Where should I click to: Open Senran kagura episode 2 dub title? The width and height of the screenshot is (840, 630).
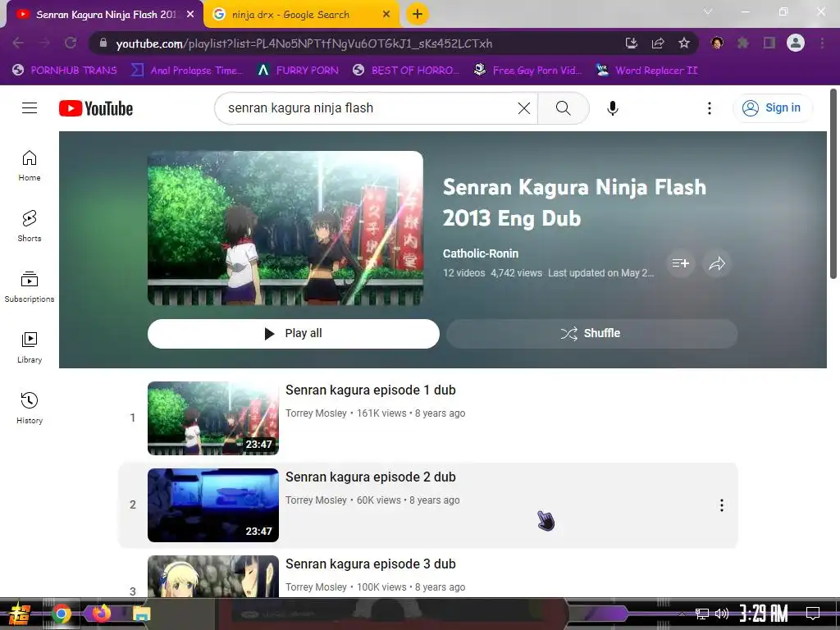coord(370,477)
